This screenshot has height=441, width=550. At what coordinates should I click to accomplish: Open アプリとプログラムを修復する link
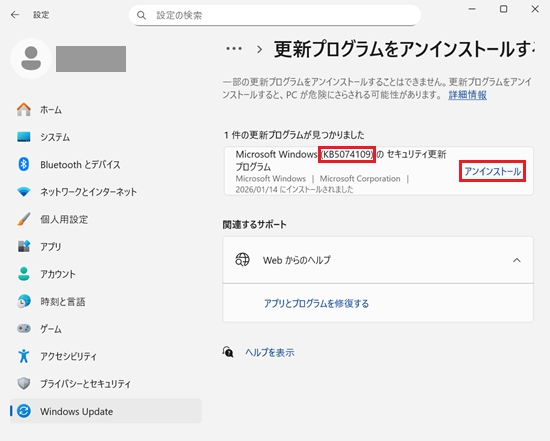point(316,303)
